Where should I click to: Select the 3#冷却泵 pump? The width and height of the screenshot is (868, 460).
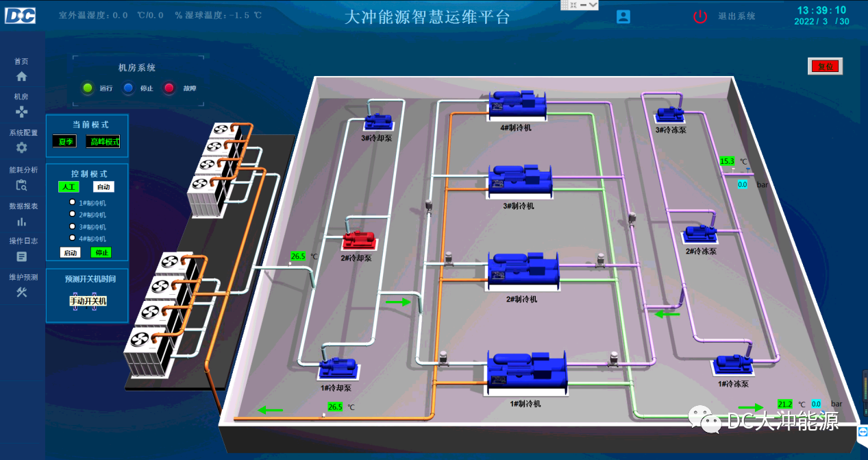pos(378,121)
